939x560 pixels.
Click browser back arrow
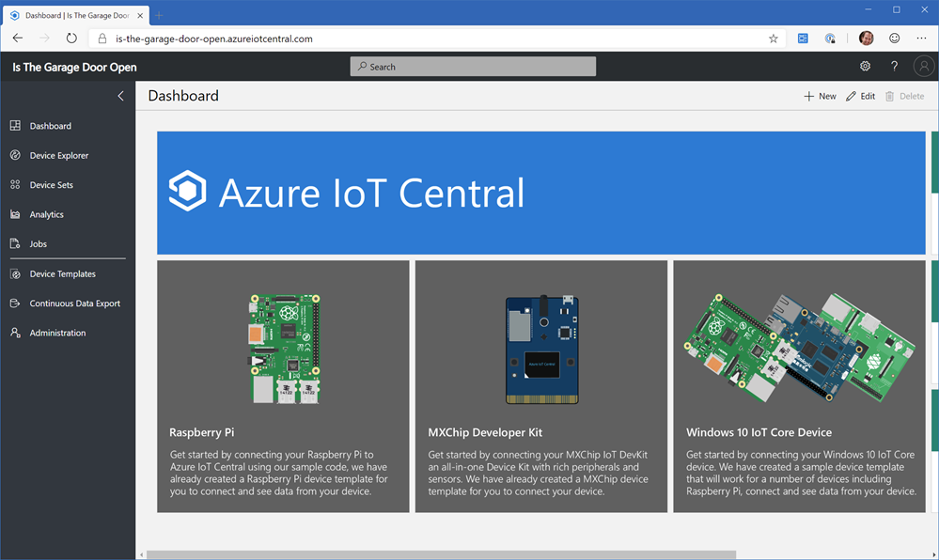[17, 39]
